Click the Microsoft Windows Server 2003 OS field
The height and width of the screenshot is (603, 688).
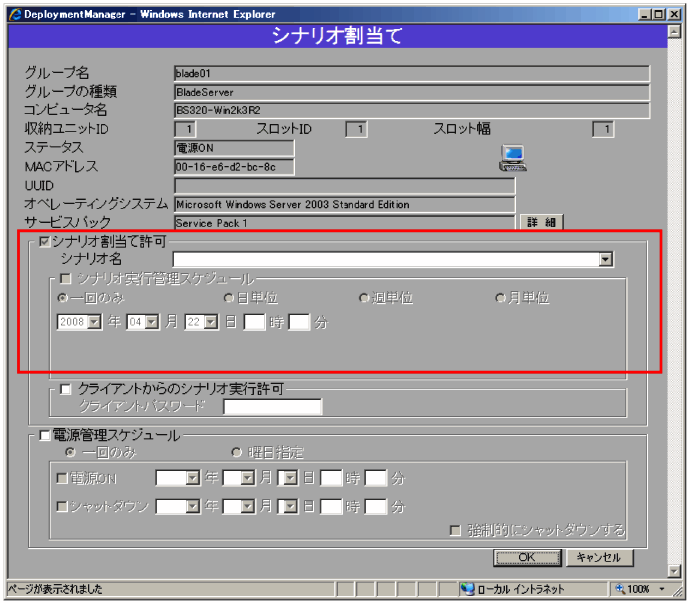pyautogui.click(x=344, y=205)
